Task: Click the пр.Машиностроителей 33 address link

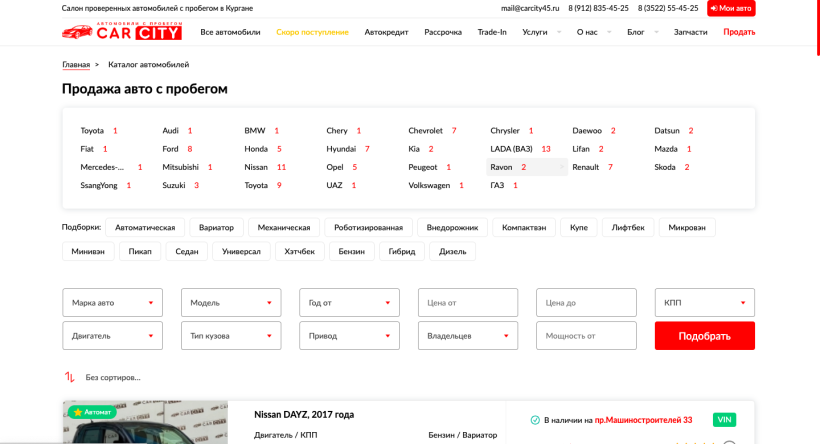Action: click(x=643, y=420)
